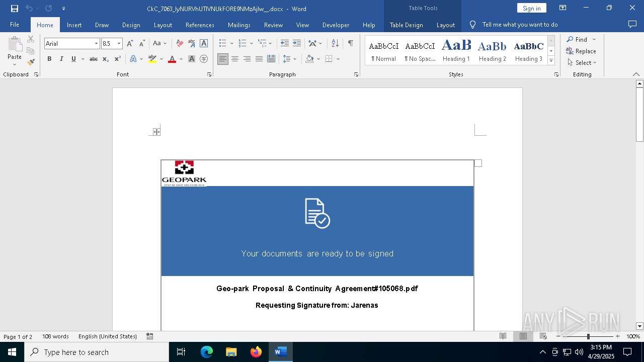Save the document with the floppy icon

click(15, 9)
